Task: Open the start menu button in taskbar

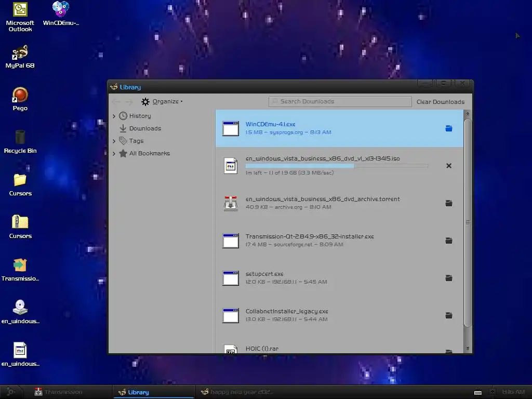Action: (11, 392)
